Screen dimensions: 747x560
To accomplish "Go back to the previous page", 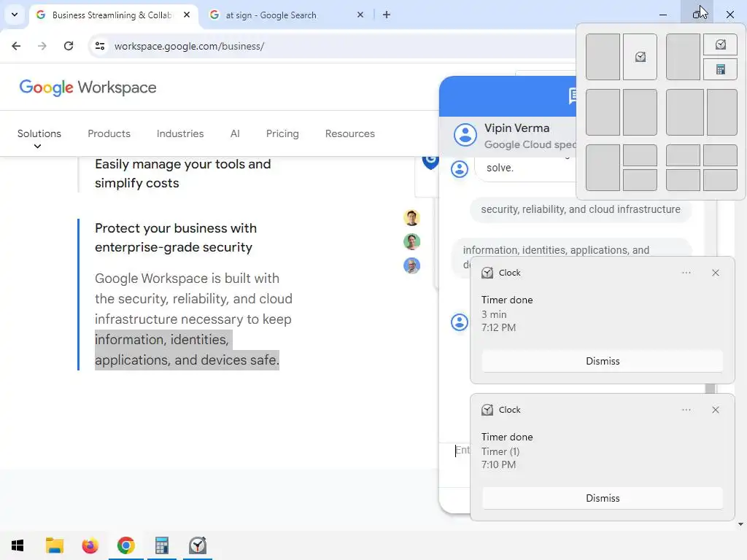I will tap(16, 46).
